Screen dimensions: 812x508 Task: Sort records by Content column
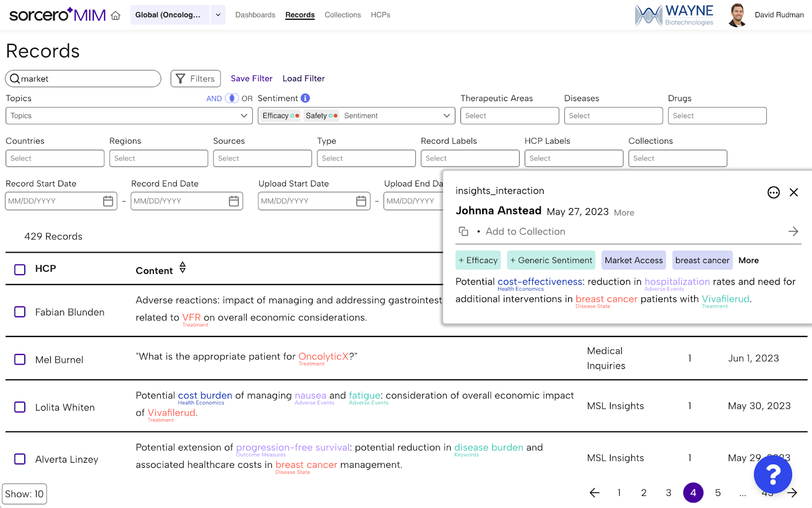click(183, 267)
